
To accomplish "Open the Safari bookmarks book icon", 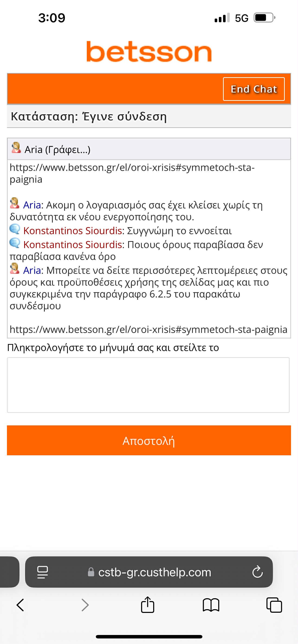I will coord(211,605).
